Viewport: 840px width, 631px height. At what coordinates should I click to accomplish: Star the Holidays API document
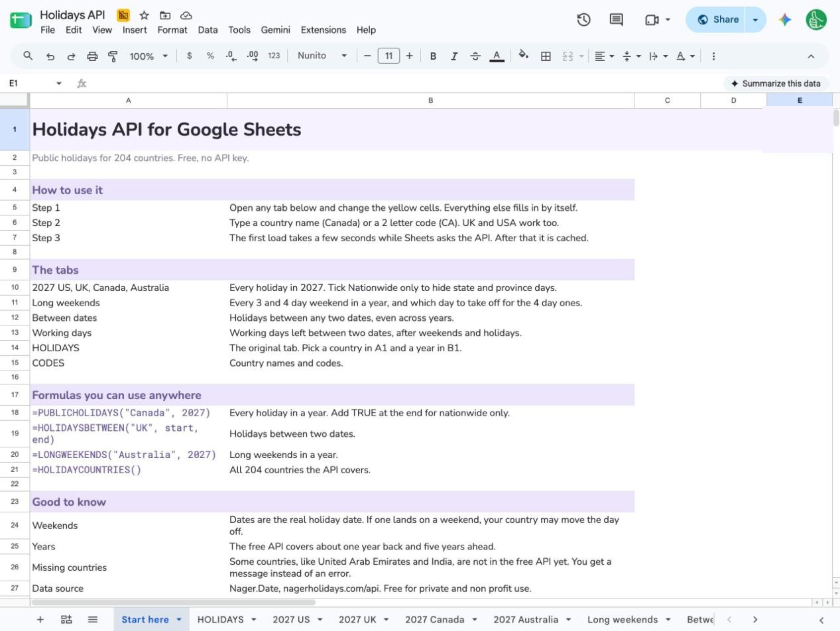click(x=144, y=15)
